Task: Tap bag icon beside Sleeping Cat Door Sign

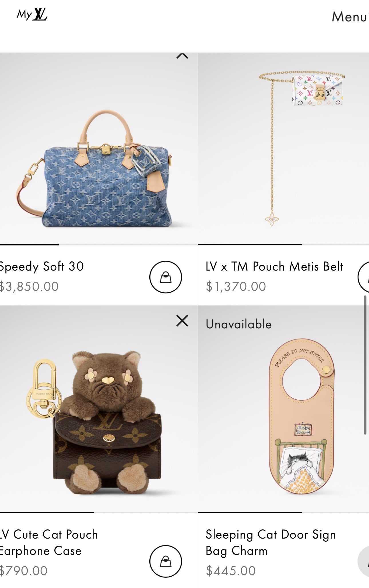Action: (x=364, y=561)
